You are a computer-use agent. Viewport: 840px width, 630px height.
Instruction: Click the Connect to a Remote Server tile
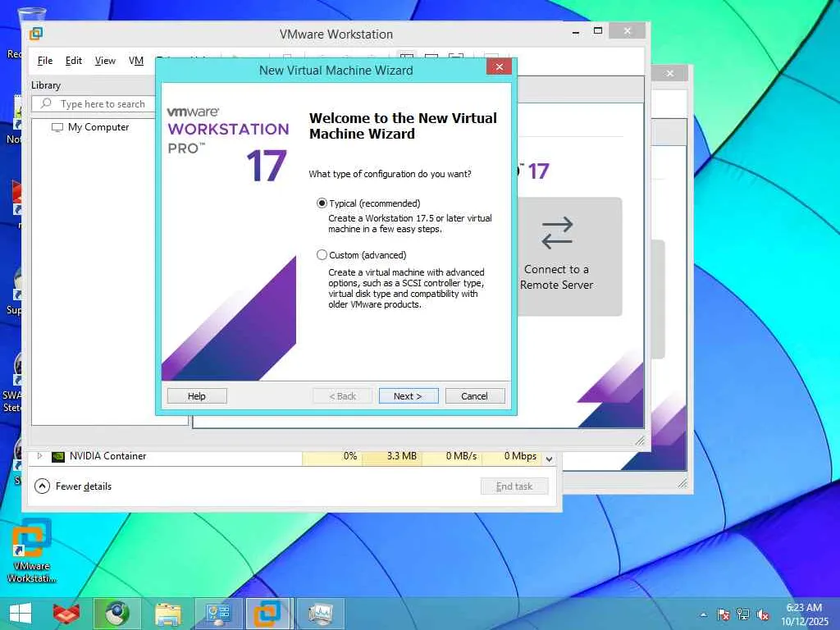[569, 257]
